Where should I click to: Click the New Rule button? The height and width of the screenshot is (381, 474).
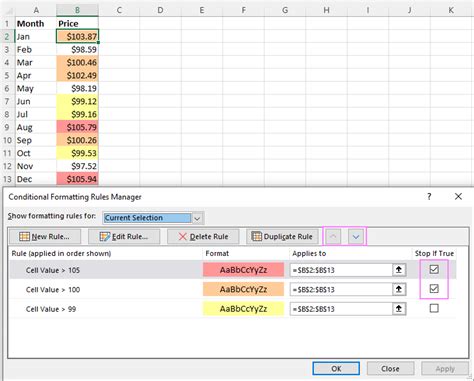point(45,237)
